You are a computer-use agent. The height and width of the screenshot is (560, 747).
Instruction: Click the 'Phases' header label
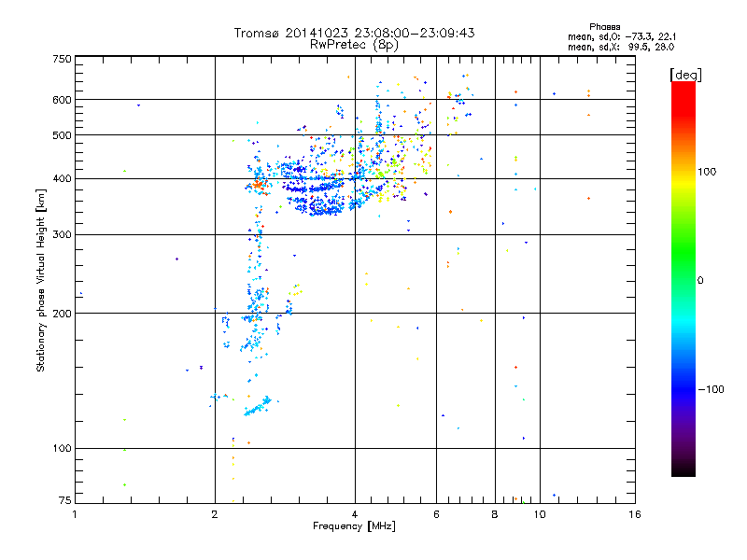click(x=604, y=27)
